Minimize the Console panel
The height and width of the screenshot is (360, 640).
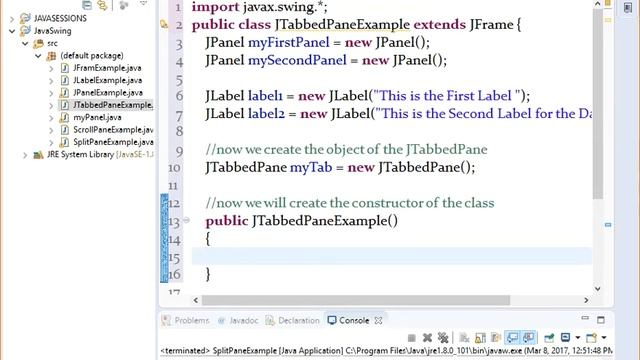tap(585, 318)
